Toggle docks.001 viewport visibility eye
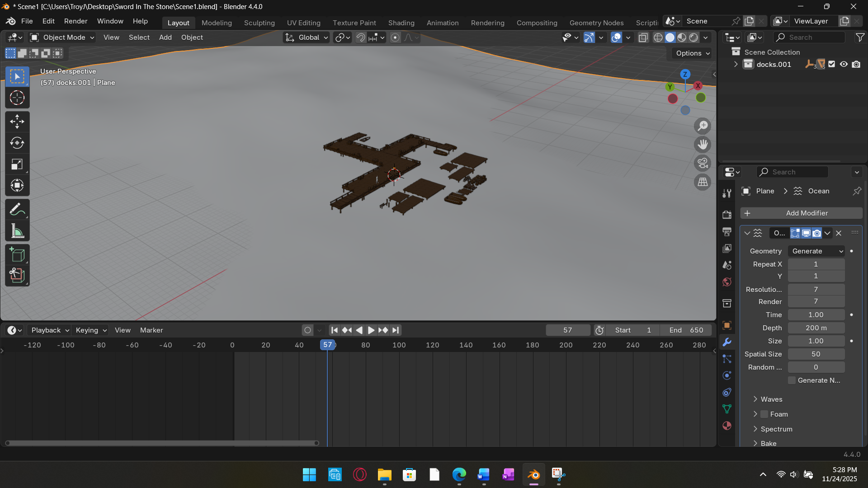The image size is (868, 488). [844, 64]
